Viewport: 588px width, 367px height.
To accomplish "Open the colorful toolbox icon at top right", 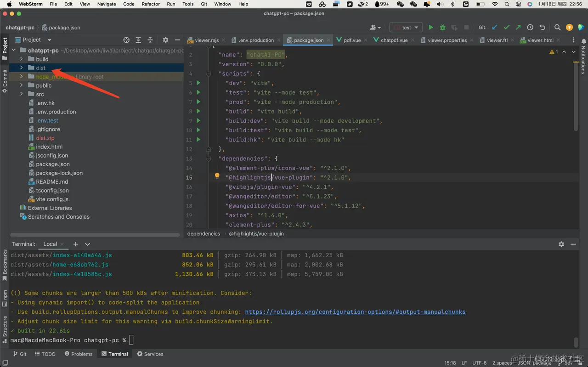I will (581, 28).
